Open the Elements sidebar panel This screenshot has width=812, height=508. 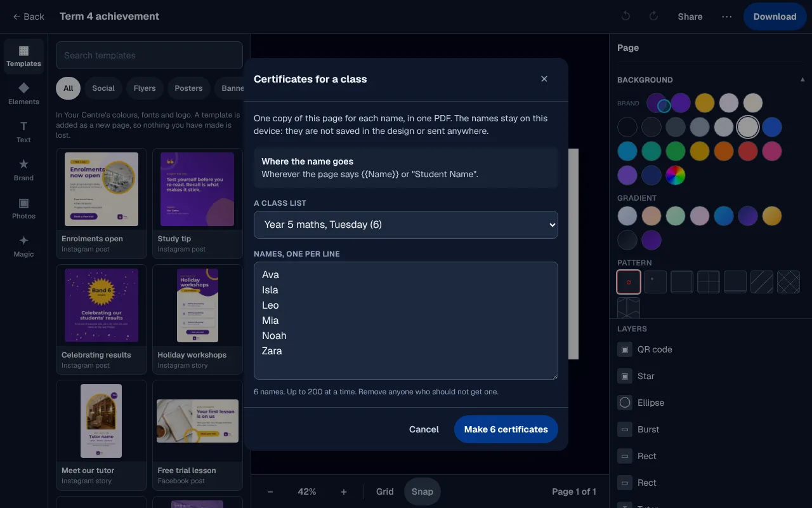[23, 94]
